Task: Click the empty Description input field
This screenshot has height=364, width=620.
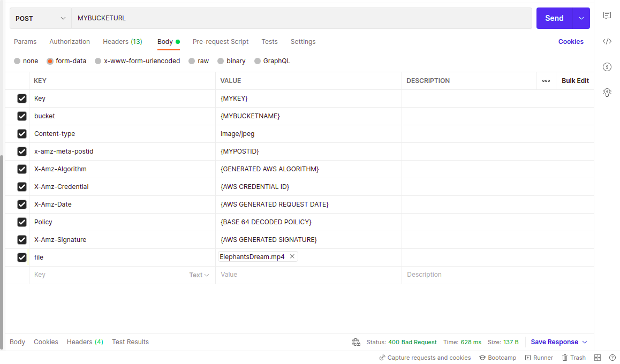Action: [x=497, y=275]
